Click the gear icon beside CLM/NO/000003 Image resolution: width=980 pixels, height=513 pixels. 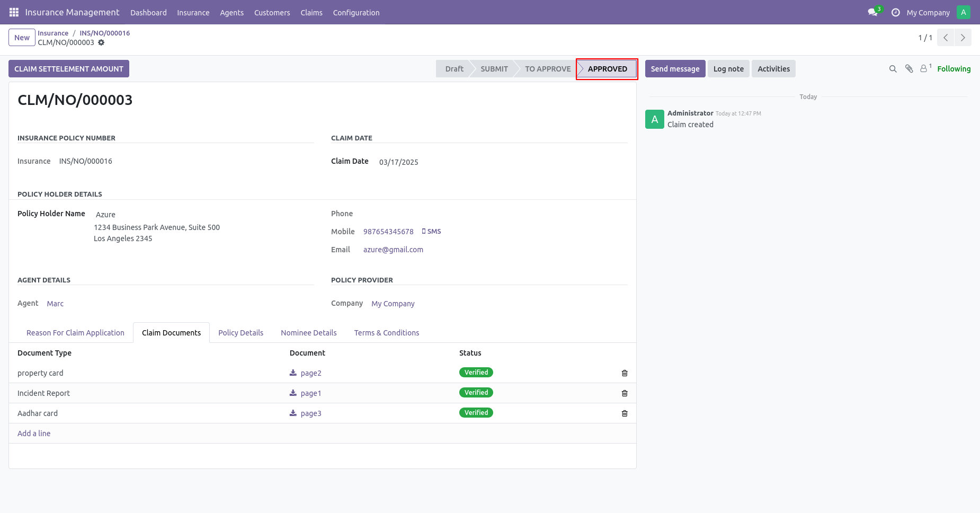pos(101,42)
